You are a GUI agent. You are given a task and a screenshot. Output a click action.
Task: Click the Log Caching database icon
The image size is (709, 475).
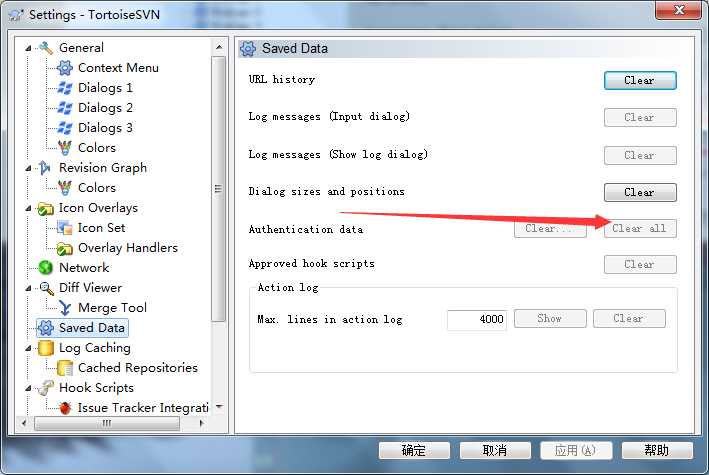[x=46, y=348]
